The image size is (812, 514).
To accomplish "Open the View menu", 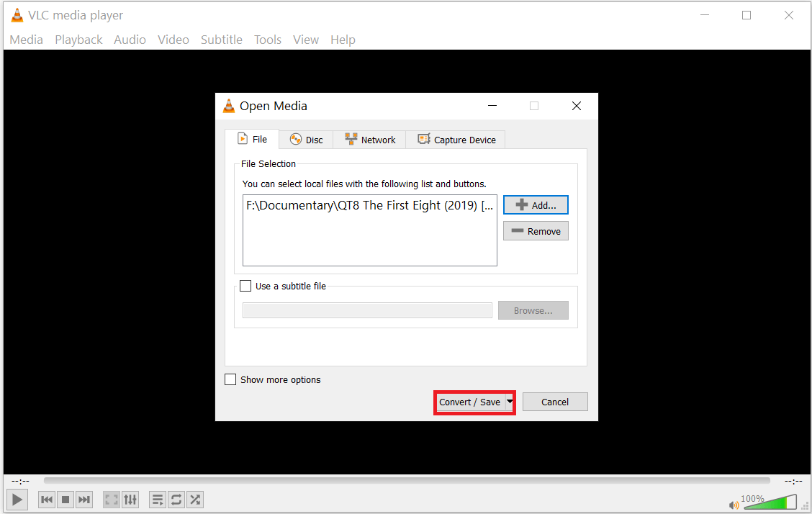I will [x=306, y=40].
